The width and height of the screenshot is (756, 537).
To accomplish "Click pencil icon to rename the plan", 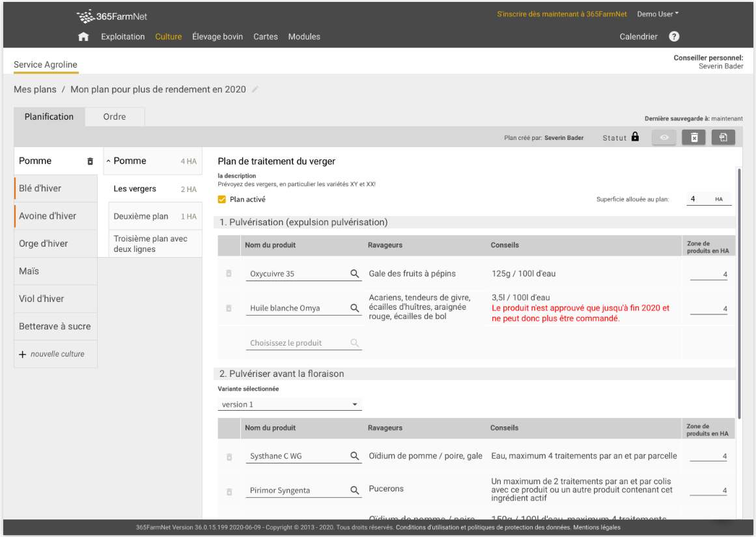I will coord(255,90).
